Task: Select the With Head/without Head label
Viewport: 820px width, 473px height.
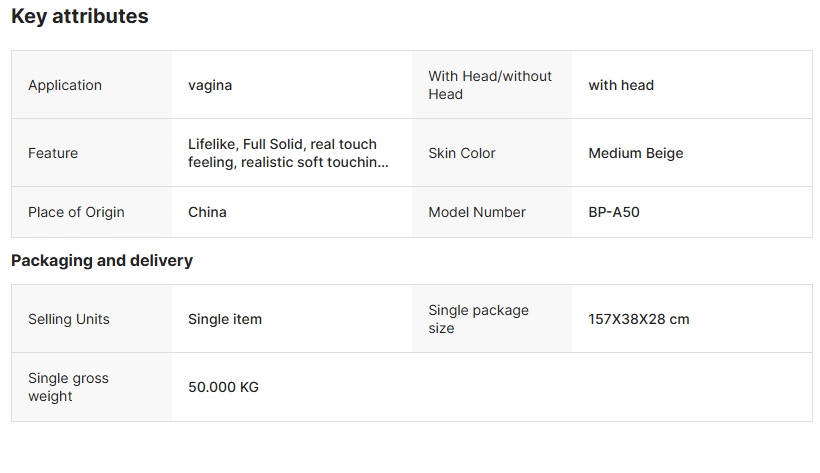Action: (489, 85)
